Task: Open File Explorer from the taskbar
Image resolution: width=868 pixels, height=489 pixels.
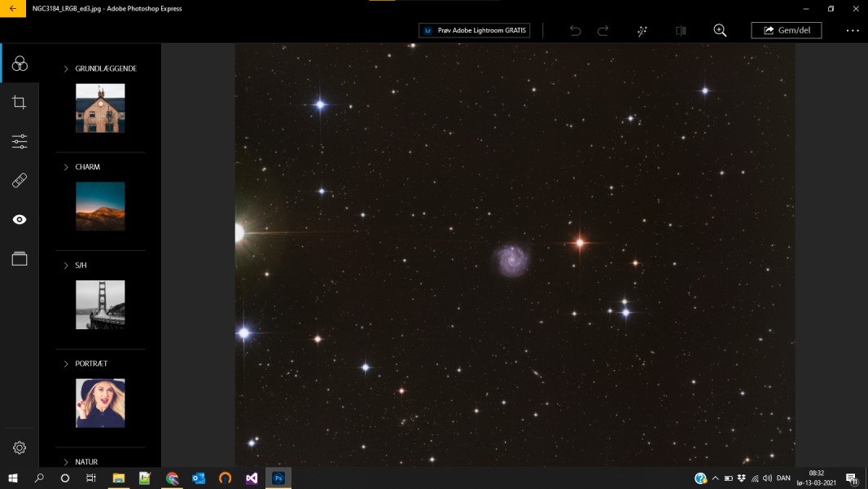Action: pyautogui.click(x=118, y=478)
